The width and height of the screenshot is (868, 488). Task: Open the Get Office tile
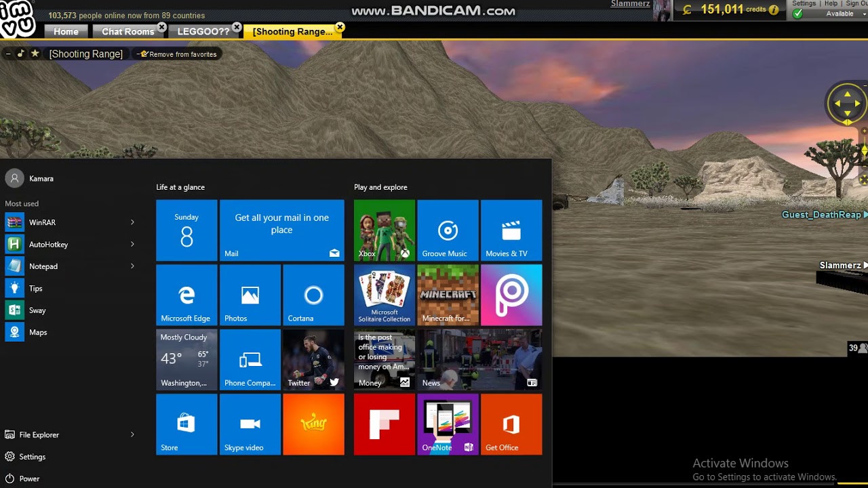(511, 425)
